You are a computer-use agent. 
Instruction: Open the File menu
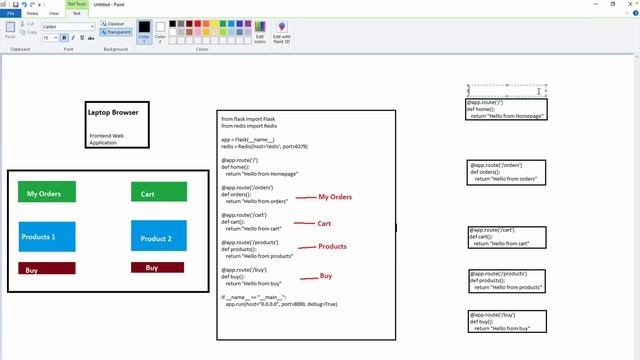[x=11, y=13]
